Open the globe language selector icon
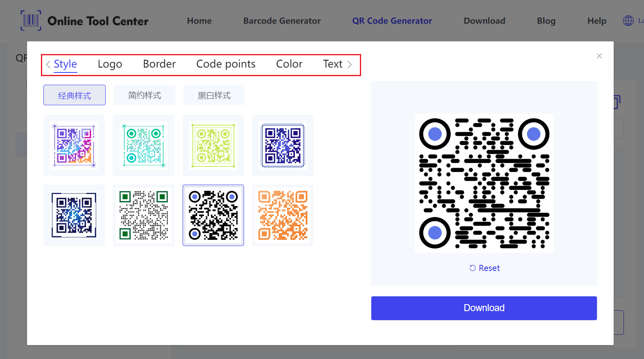 (x=628, y=20)
